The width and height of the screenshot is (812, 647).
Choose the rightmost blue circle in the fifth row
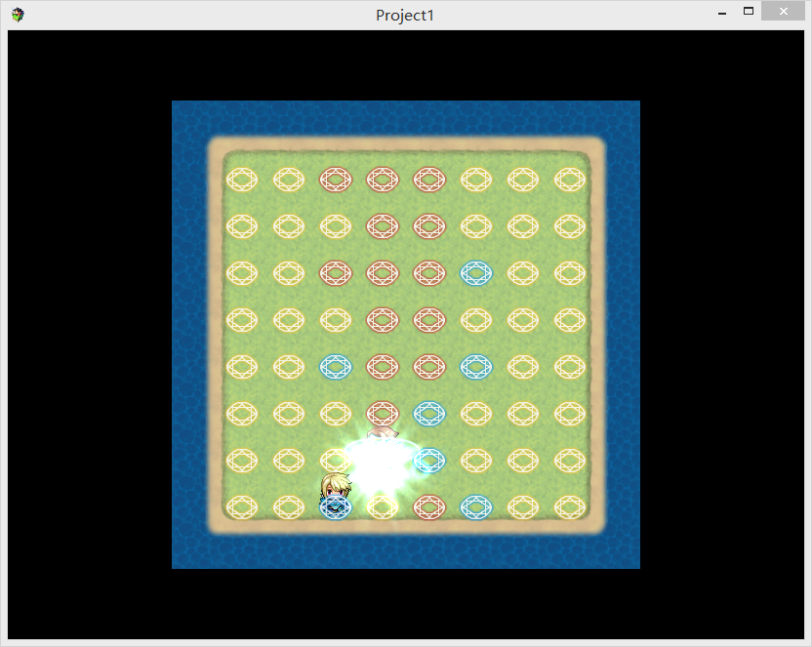[476, 367]
